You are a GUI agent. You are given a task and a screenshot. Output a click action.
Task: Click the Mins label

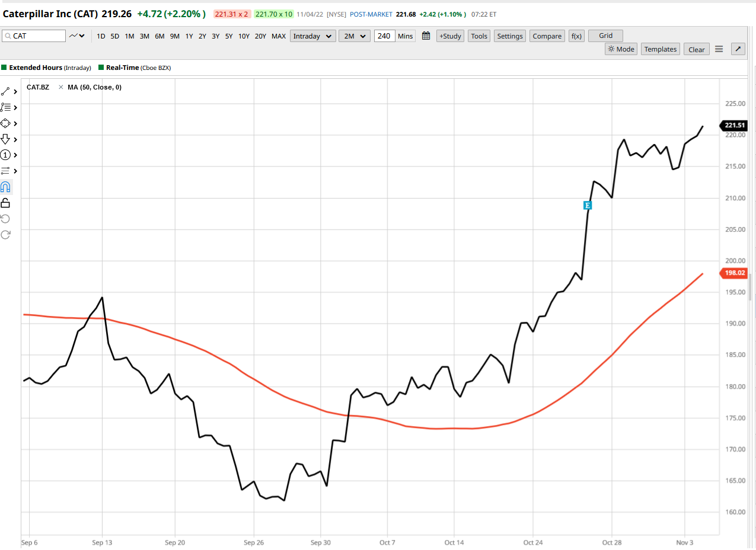pos(406,36)
